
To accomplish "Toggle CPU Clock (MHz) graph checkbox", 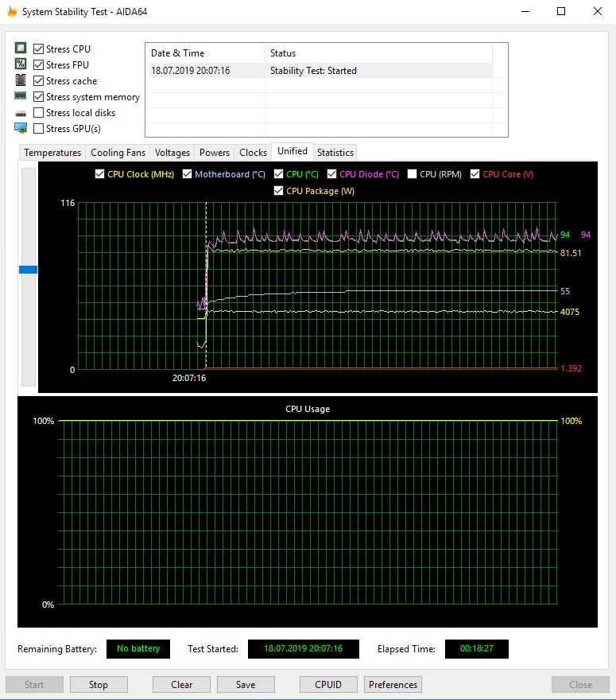I will (100, 174).
